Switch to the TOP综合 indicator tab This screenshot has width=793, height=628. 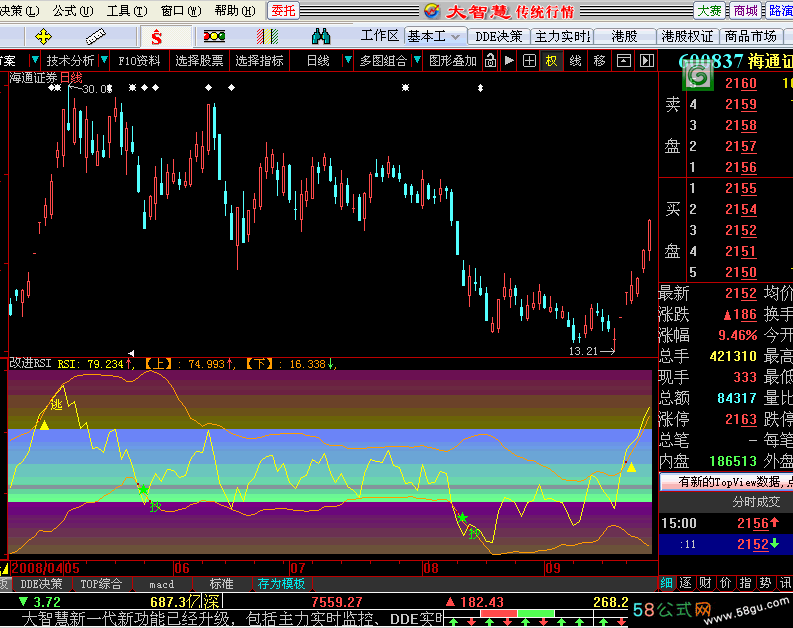click(x=101, y=584)
